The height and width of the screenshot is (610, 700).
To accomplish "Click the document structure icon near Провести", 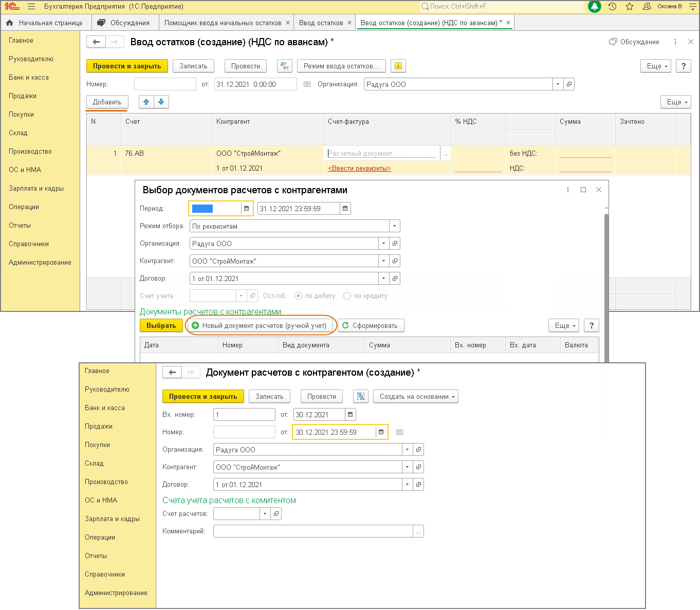I will [x=361, y=396].
